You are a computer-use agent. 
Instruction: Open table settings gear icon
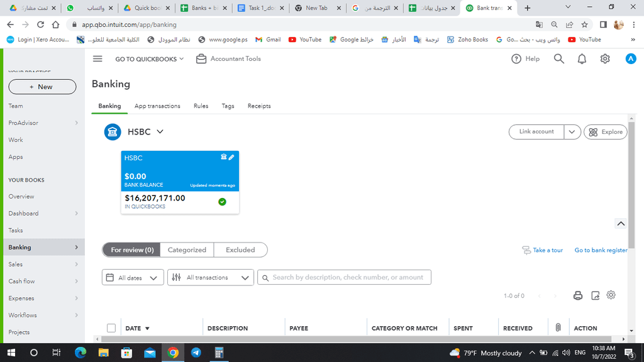pos(611,295)
